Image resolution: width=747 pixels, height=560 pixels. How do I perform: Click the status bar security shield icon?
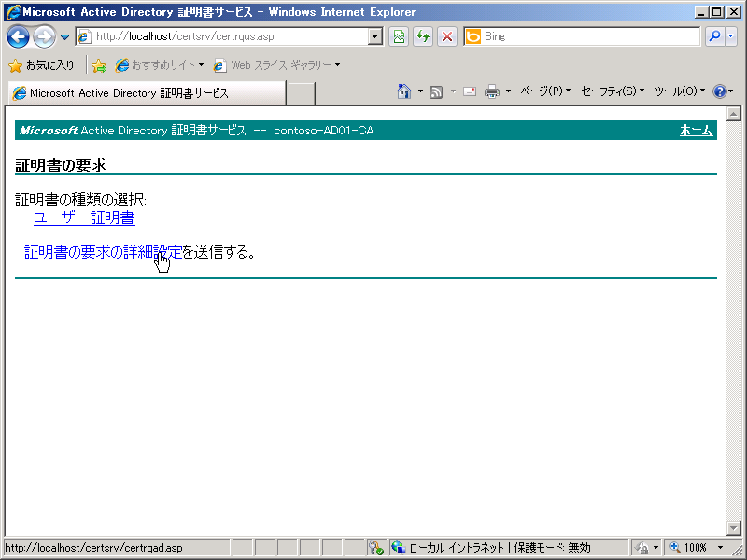[x=376, y=548]
